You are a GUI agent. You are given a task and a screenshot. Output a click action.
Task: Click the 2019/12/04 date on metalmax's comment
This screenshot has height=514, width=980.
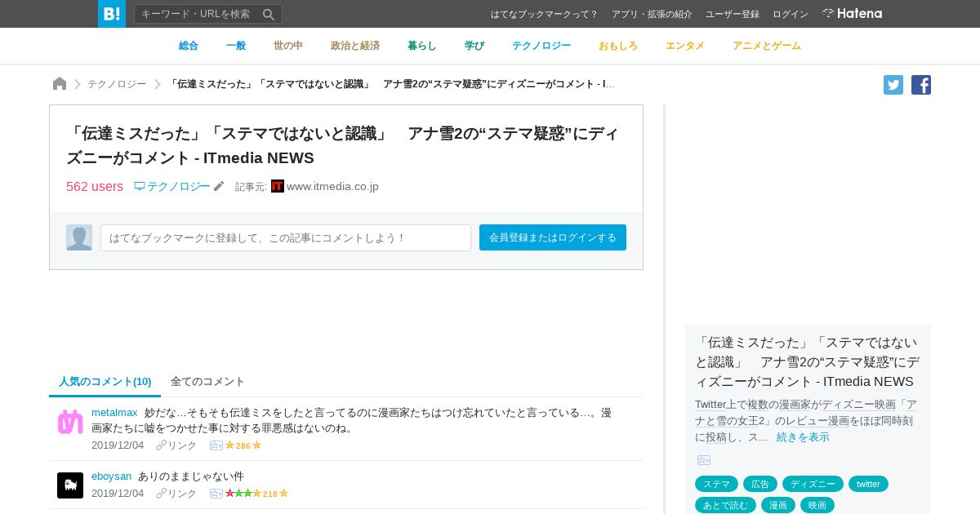coord(118,445)
